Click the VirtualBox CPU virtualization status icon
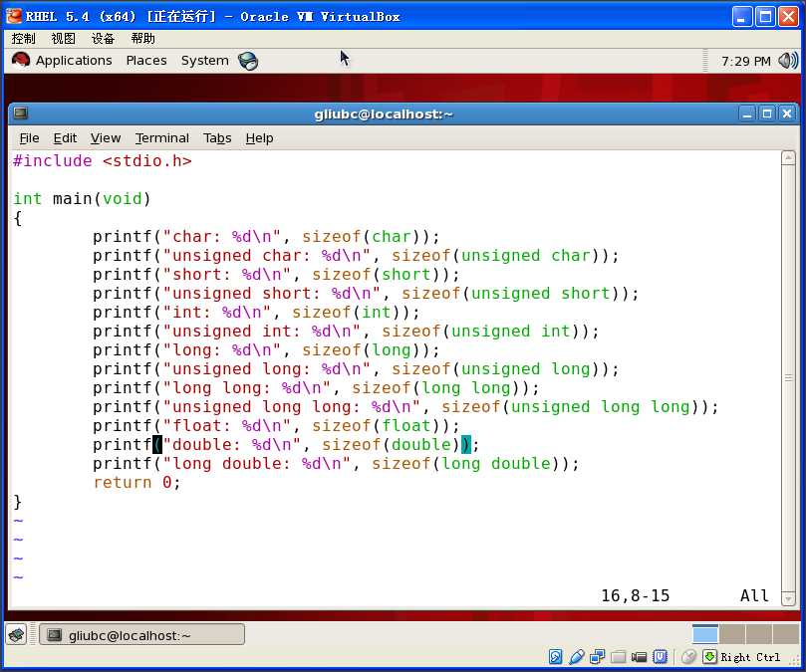The width and height of the screenshot is (806, 672). 660,657
